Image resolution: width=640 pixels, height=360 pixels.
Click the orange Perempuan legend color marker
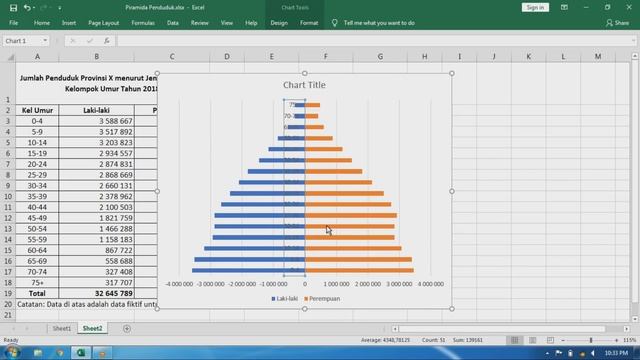click(x=306, y=299)
